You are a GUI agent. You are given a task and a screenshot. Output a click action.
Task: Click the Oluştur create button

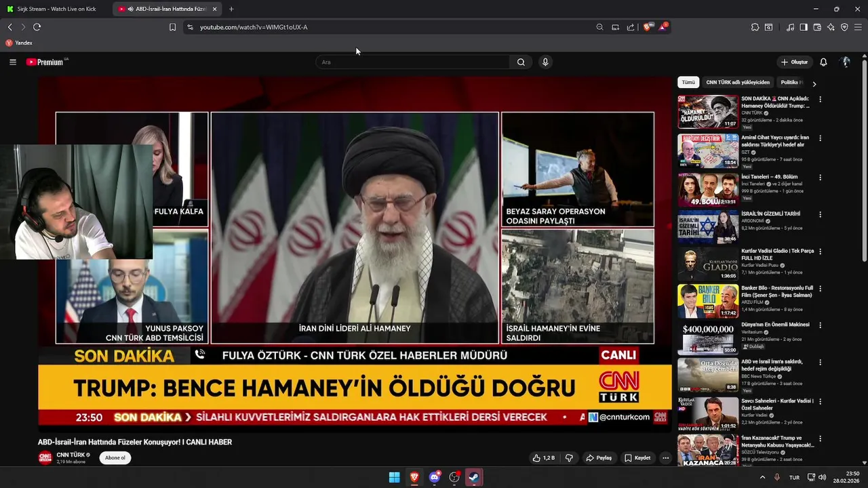[x=794, y=62]
